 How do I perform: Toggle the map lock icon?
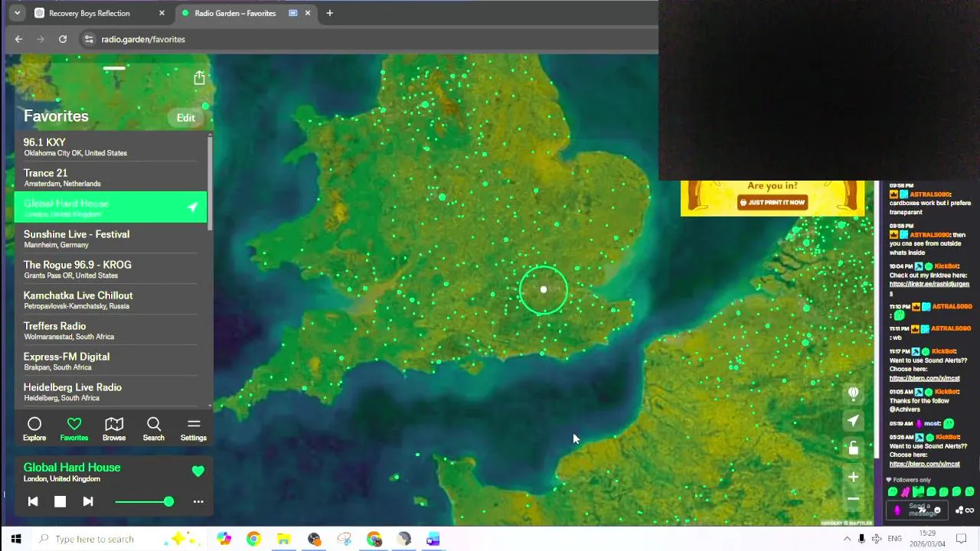tap(853, 448)
